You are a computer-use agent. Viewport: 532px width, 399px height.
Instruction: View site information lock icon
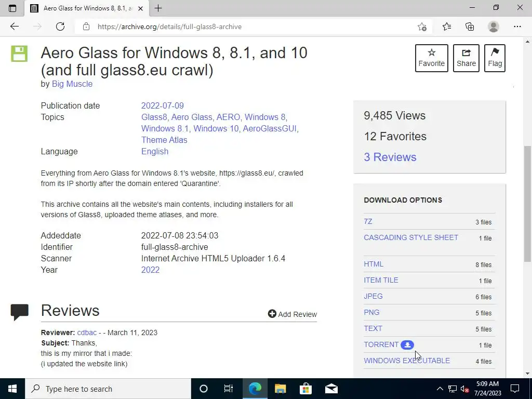86,26
